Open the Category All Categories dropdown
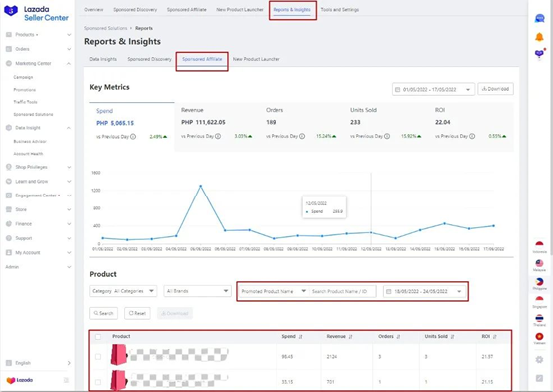 [x=123, y=291]
